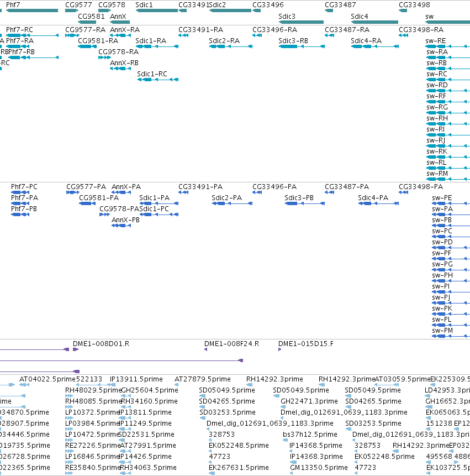Select the Sdic2 gene feature
470x476 pixels.
point(230,11)
